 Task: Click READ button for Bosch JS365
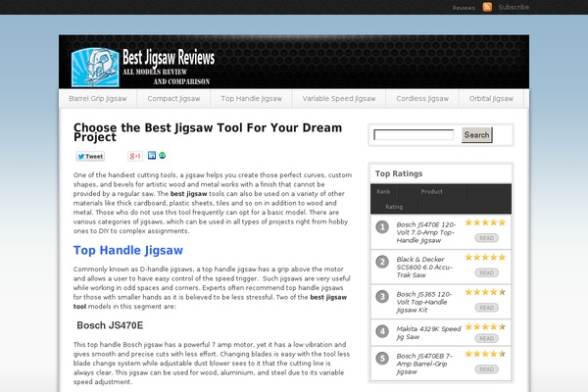(486, 308)
